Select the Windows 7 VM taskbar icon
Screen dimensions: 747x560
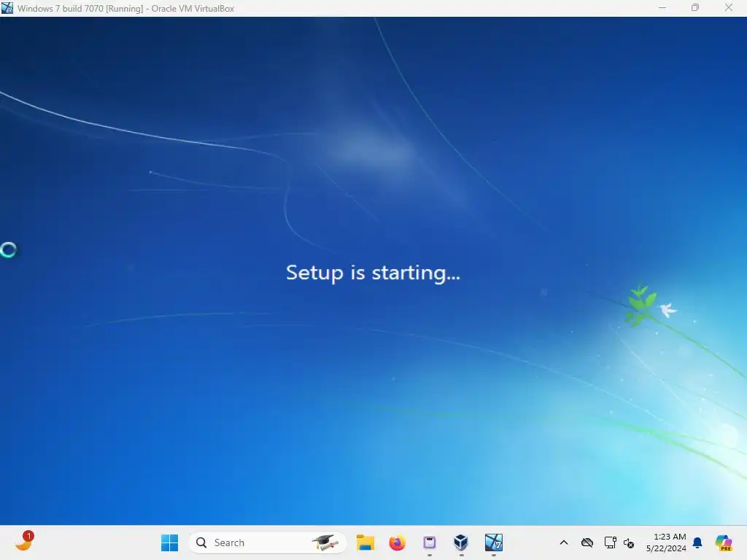[x=494, y=542]
